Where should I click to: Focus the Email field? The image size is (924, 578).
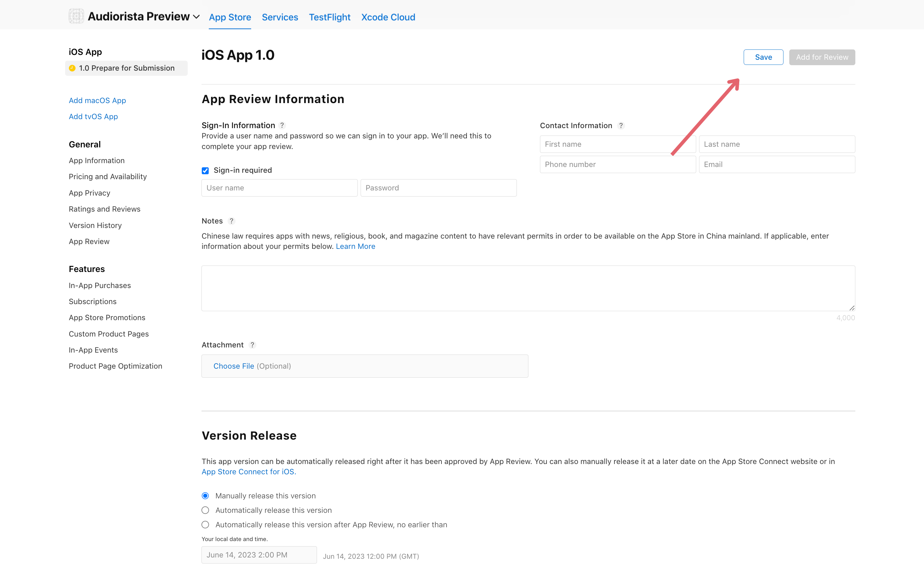point(777,164)
